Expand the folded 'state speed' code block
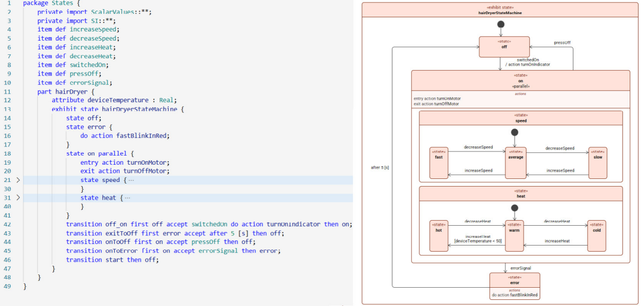The height and width of the screenshot is (306, 644). click(18, 180)
